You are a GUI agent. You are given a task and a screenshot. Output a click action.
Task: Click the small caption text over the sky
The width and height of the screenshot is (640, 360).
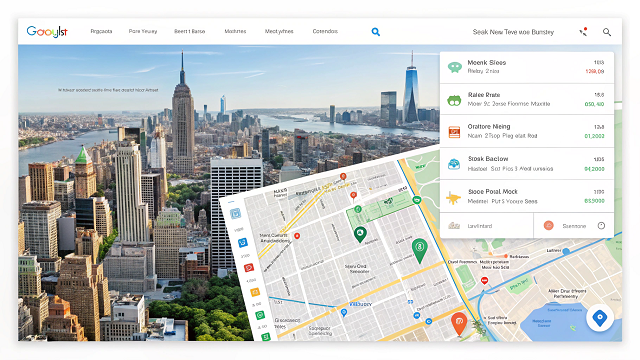[108, 90]
